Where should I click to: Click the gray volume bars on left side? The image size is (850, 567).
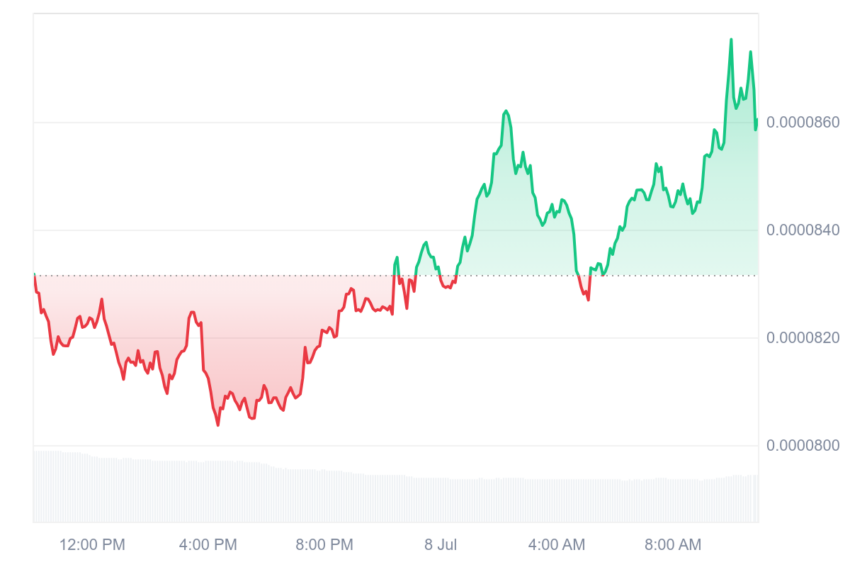click(136, 488)
